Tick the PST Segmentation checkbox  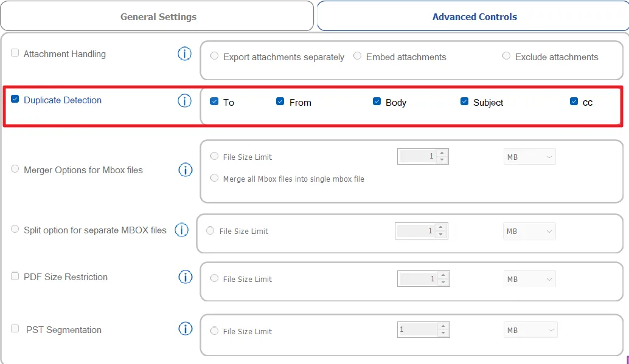[x=15, y=329]
